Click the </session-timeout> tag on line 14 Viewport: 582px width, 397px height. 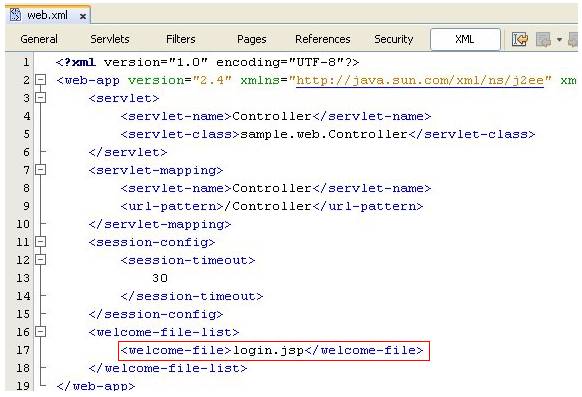192,296
